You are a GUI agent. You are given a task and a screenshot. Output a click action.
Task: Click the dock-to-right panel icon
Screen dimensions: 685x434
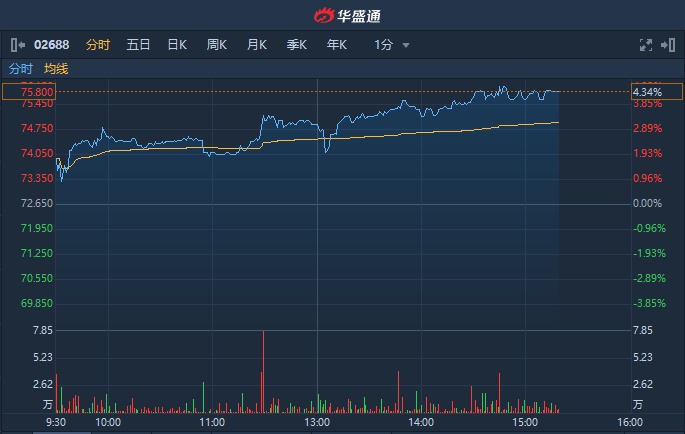[670, 45]
